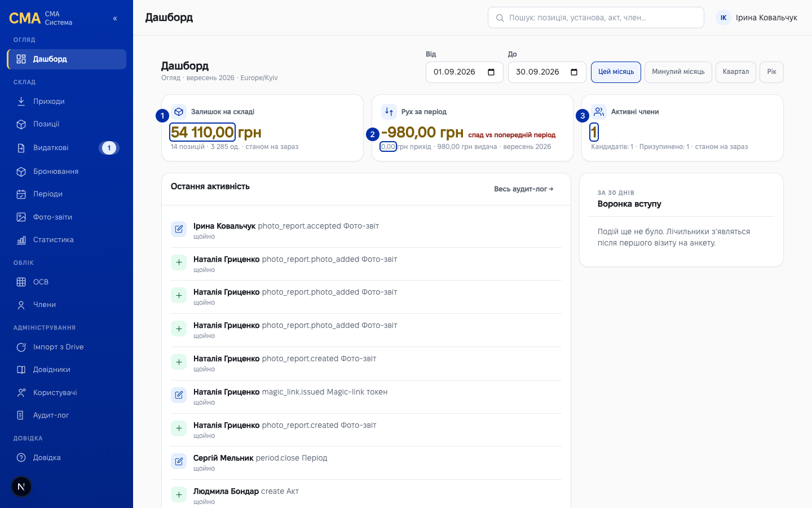
Task: Collapse the sidebar with the double chevron
Action: coord(115,19)
